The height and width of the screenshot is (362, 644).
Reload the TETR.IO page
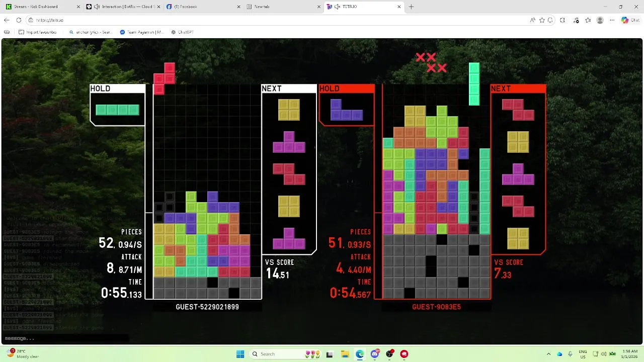(x=19, y=20)
